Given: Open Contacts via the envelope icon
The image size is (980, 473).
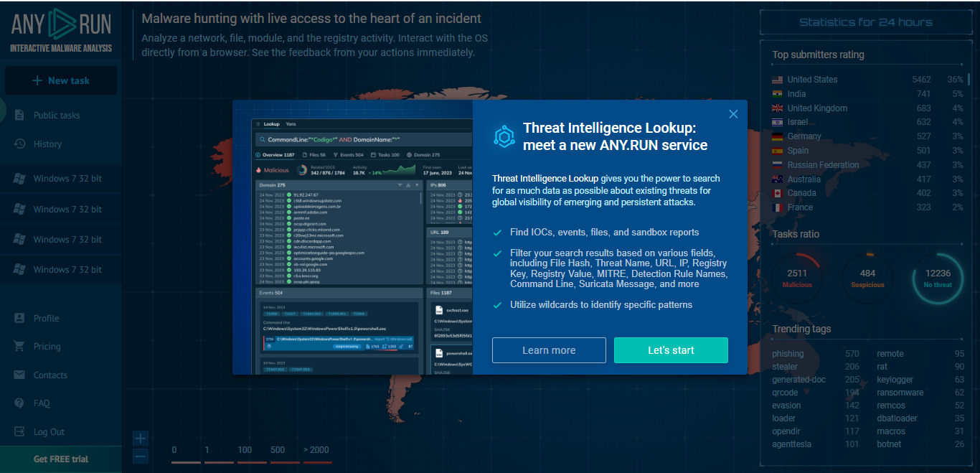Looking at the screenshot, I should coord(20,375).
